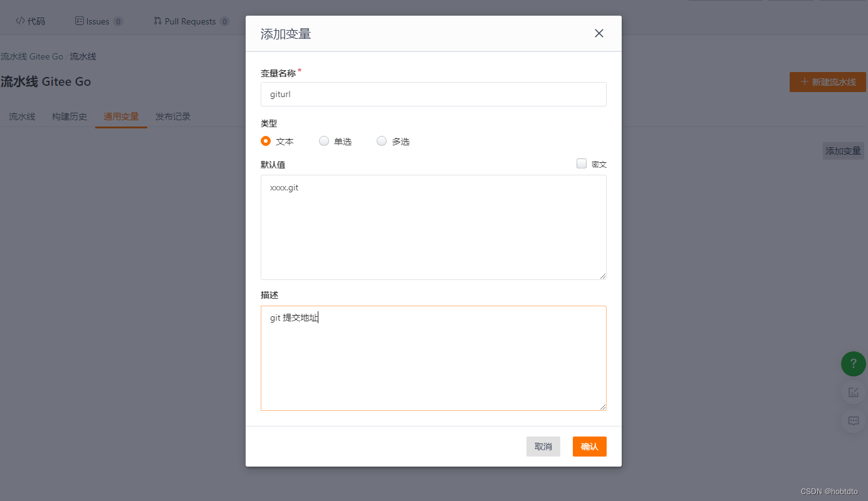Enable the 密文 checkbox
Screen dimensions: 868x501
tap(582, 163)
